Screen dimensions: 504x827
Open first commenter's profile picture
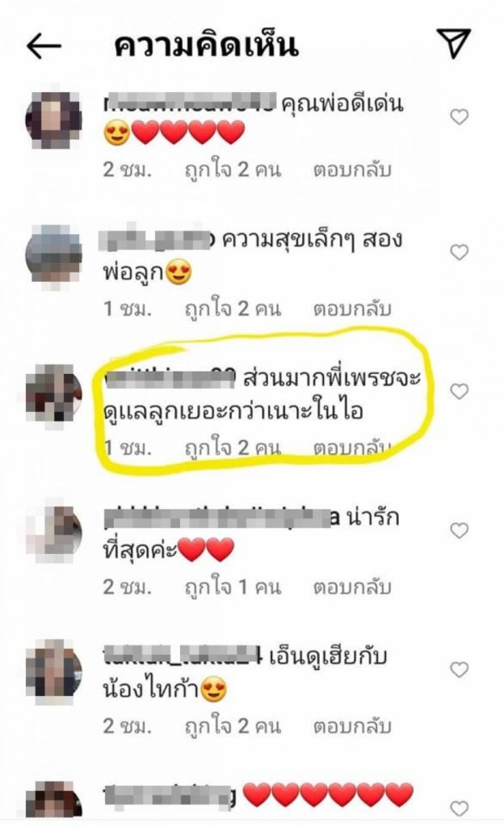pos(54,120)
